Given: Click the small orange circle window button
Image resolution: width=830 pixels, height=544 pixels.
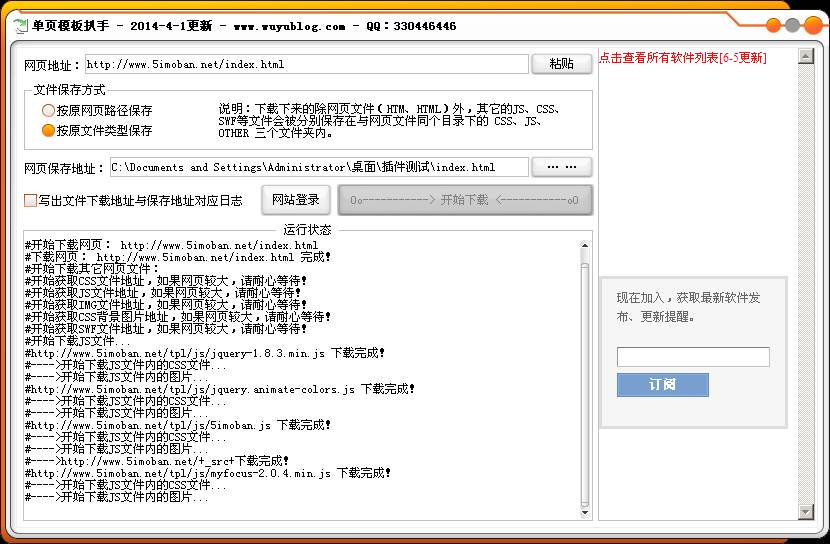Looking at the screenshot, I should tap(773, 26).
